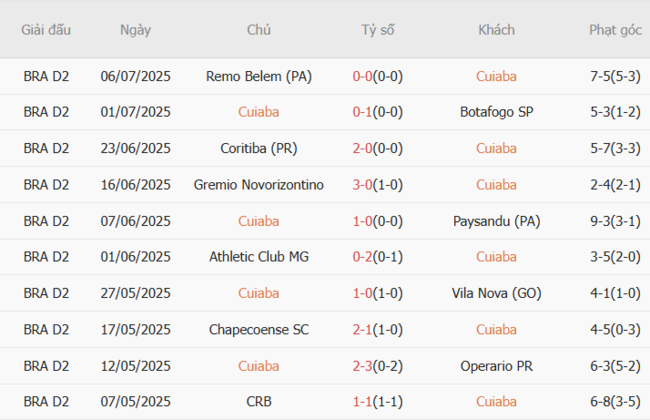
Task: Open the CRB team link
Action: point(258,401)
